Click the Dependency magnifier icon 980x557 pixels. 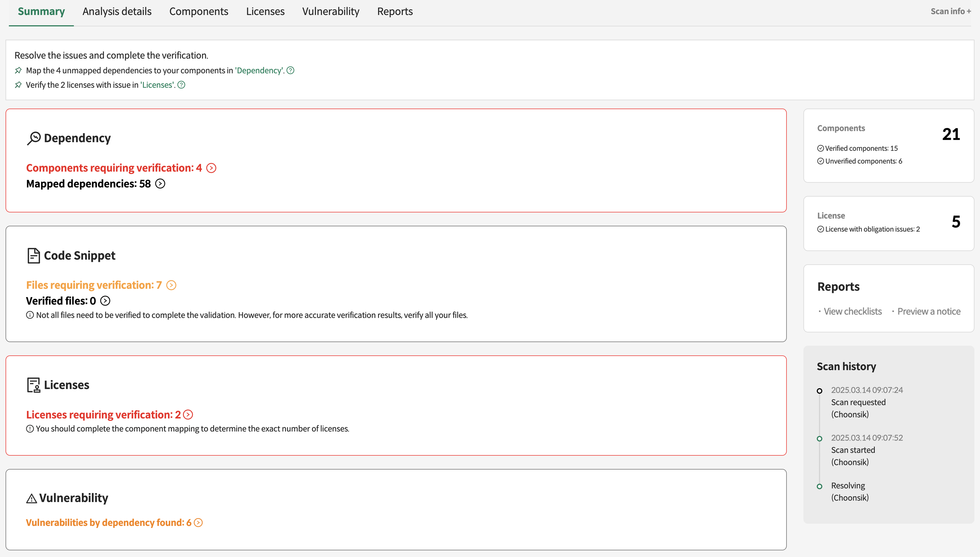pos(34,138)
